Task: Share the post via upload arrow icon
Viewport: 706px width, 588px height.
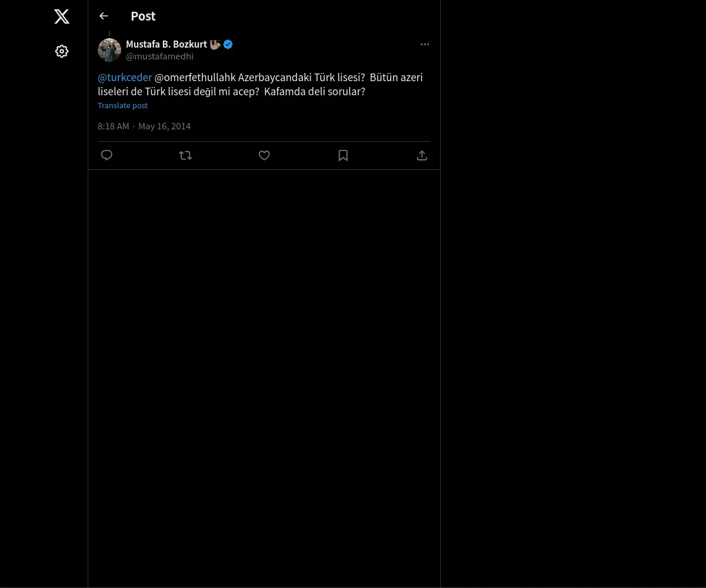Action: click(422, 155)
